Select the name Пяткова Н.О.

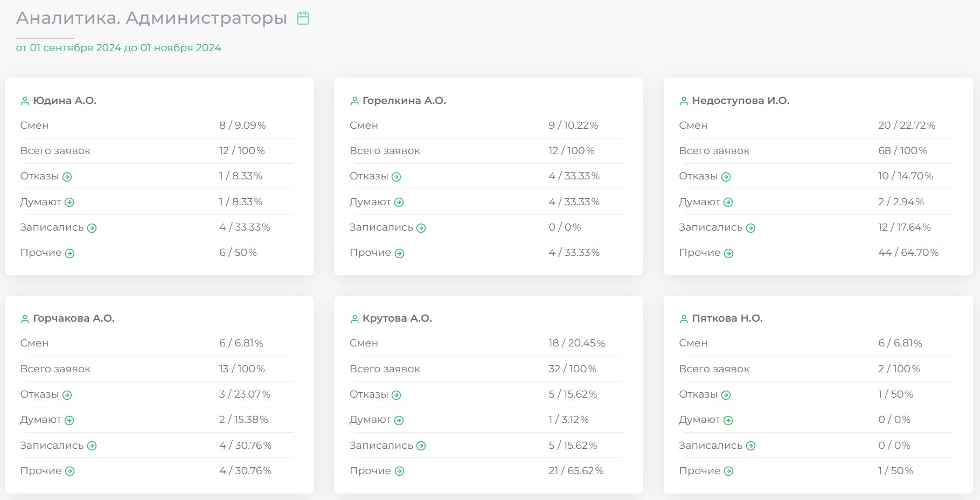click(x=727, y=318)
